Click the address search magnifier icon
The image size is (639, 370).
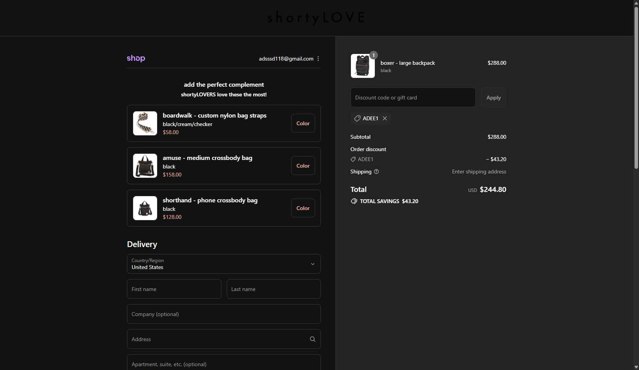click(312, 339)
